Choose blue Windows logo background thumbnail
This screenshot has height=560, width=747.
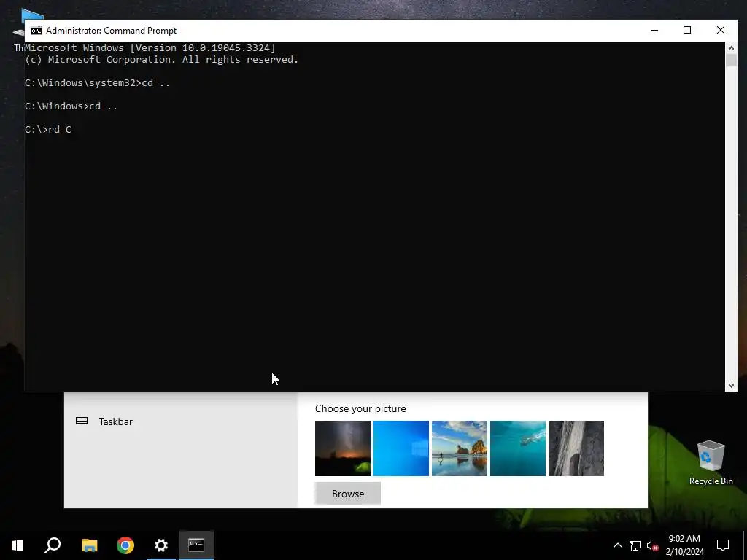click(401, 448)
